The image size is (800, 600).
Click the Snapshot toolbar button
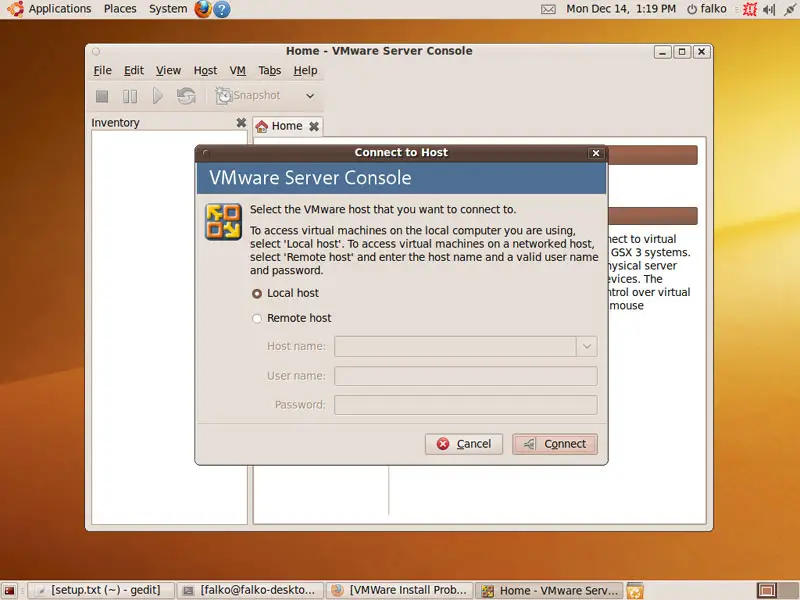point(249,96)
